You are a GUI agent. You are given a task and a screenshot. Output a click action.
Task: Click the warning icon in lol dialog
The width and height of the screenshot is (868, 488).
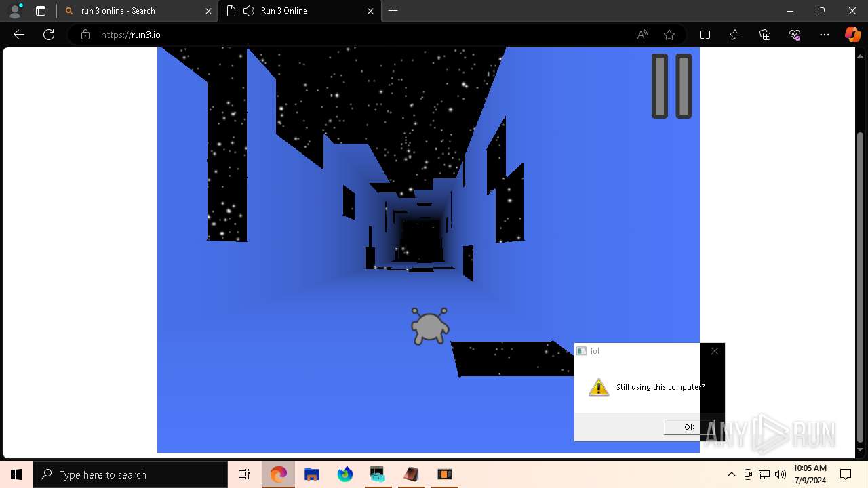coord(598,387)
